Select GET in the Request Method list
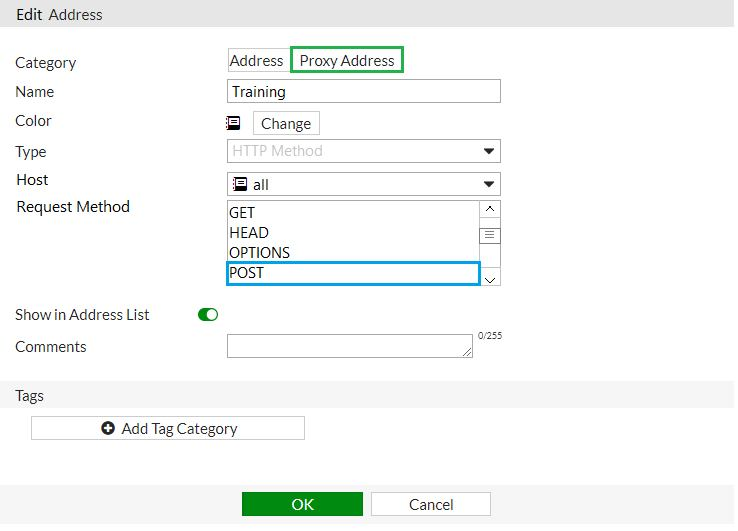738x531 pixels. [242, 212]
